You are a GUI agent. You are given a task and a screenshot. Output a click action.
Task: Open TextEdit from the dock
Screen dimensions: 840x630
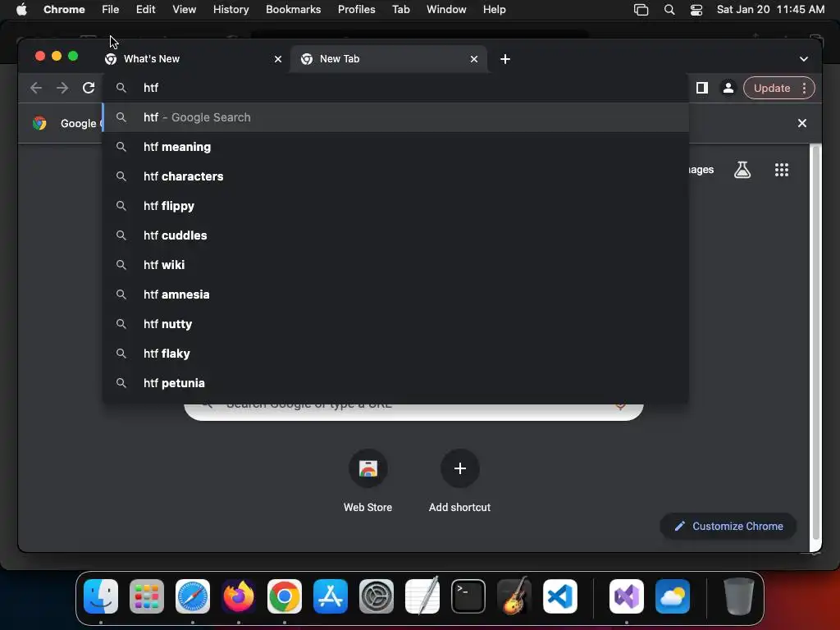pyautogui.click(x=422, y=596)
